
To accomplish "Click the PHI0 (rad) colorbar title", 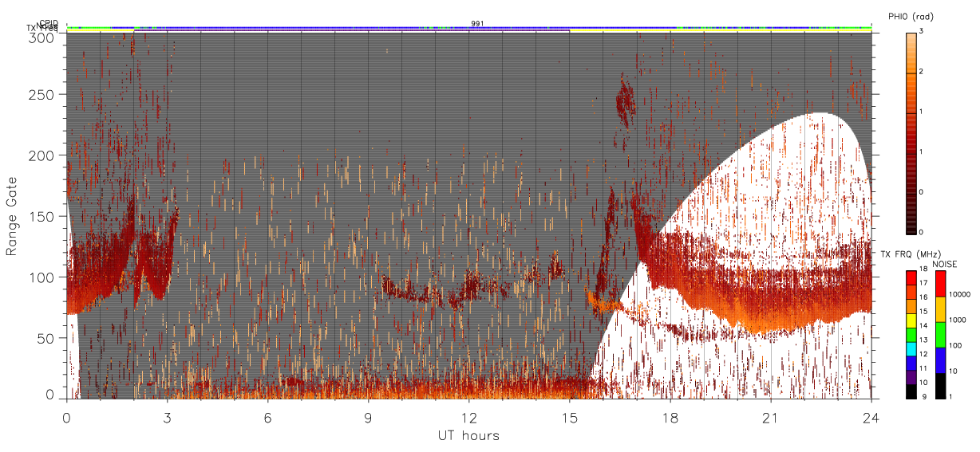I will click(x=911, y=16).
